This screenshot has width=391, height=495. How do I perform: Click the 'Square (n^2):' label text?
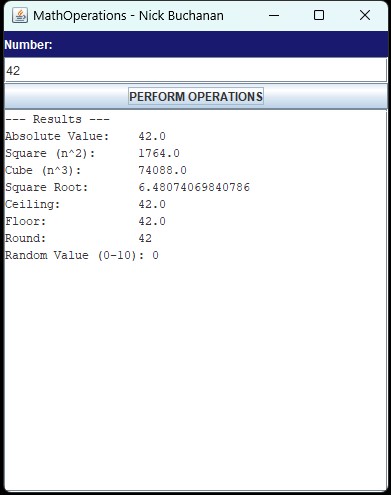click(x=50, y=153)
